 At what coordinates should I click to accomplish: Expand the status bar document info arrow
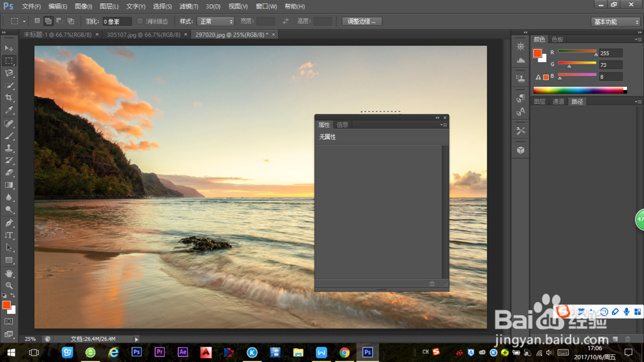point(137,339)
